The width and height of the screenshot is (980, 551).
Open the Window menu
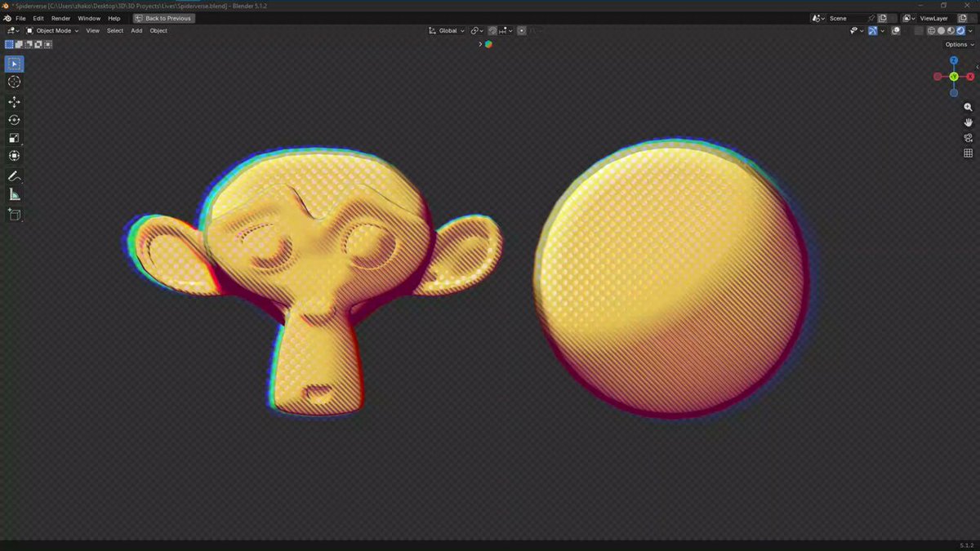click(89, 18)
